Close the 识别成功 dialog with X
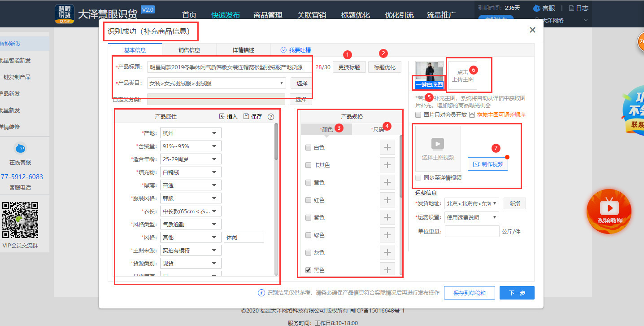The height and width of the screenshot is (326, 644). coord(532,30)
